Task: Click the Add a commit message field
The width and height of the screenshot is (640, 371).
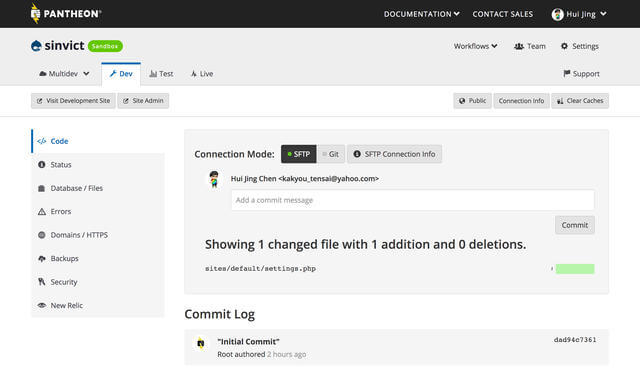Action: click(x=413, y=200)
